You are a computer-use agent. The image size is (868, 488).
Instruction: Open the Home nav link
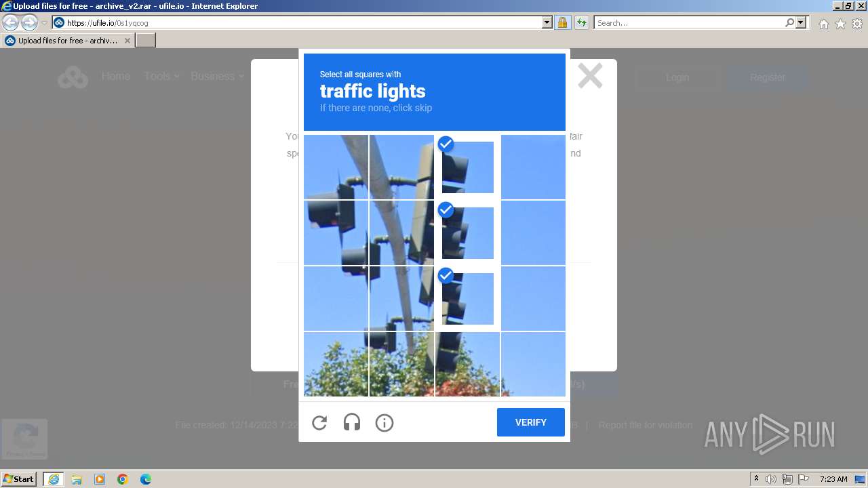click(x=116, y=77)
